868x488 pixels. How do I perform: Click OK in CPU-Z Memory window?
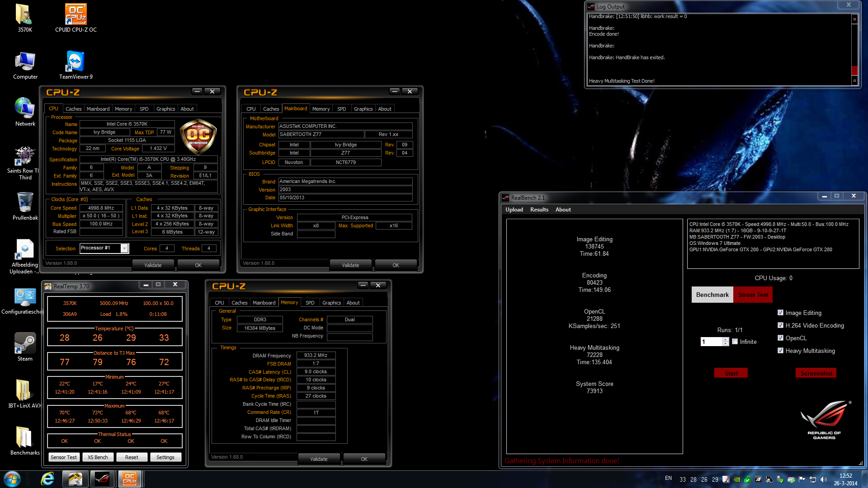pos(364,459)
